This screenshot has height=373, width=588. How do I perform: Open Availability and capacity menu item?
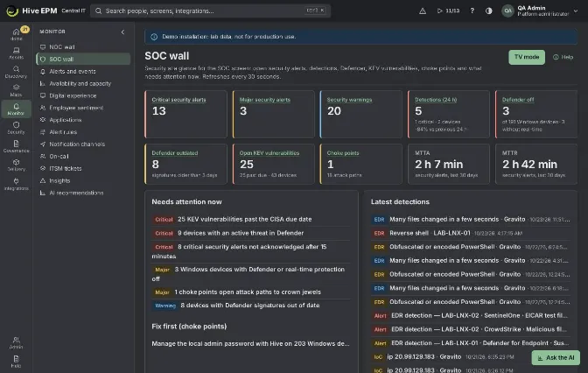83,83
